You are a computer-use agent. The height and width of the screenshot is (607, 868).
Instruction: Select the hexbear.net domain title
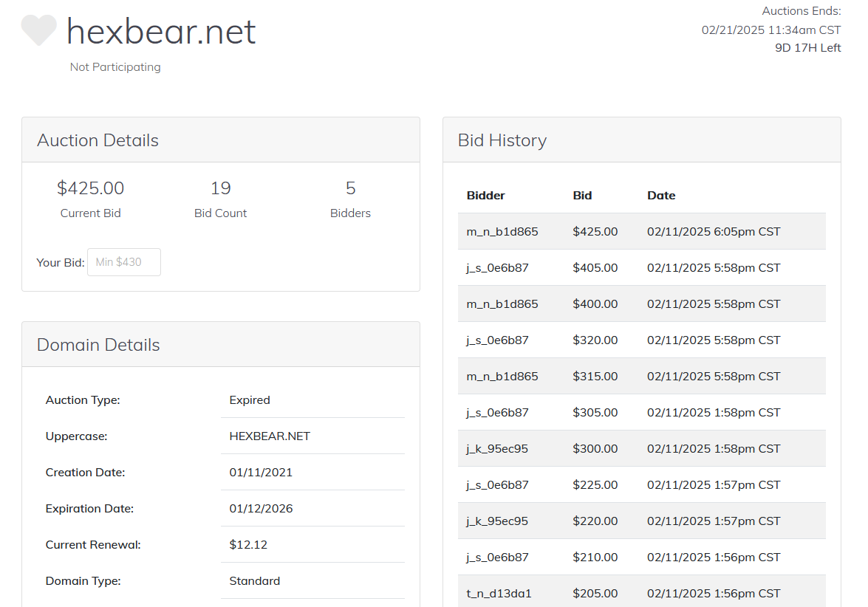point(161,32)
